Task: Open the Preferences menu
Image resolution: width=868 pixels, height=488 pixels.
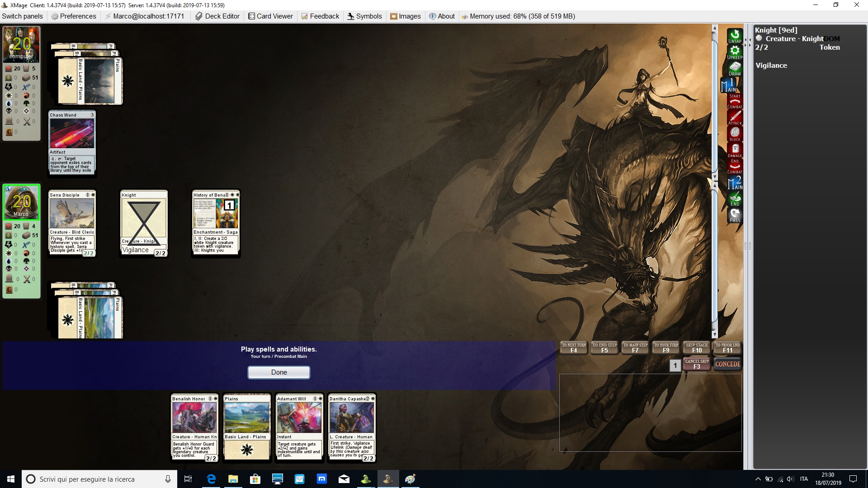Action: click(73, 16)
